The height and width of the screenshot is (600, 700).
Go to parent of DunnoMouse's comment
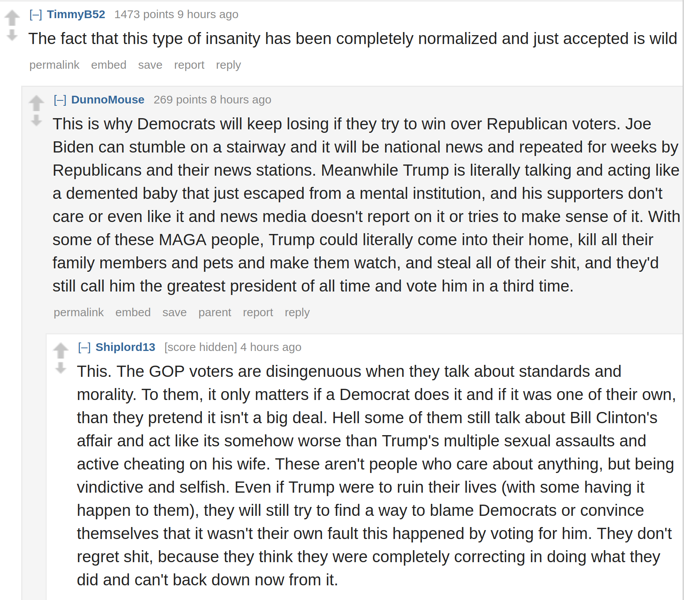pyautogui.click(x=215, y=312)
